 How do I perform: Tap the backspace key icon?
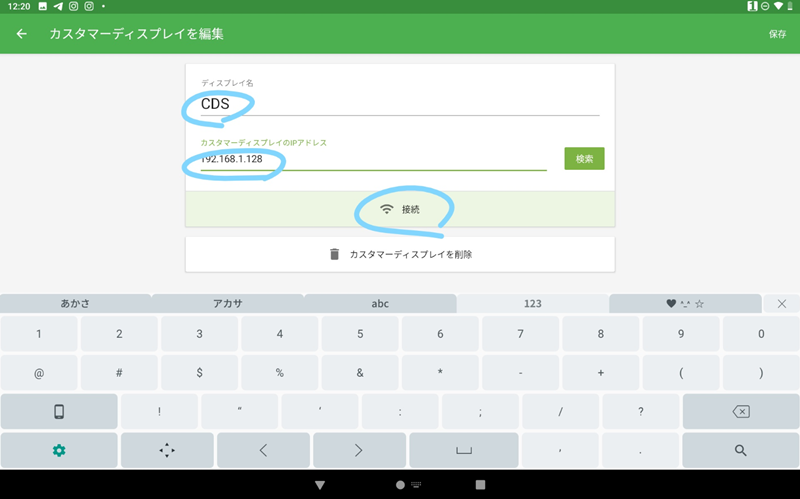click(x=741, y=411)
